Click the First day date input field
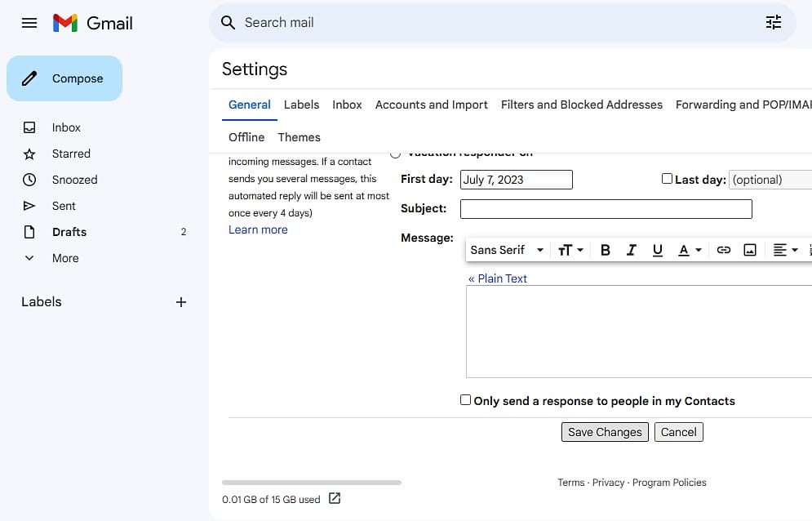 [516, 179]
